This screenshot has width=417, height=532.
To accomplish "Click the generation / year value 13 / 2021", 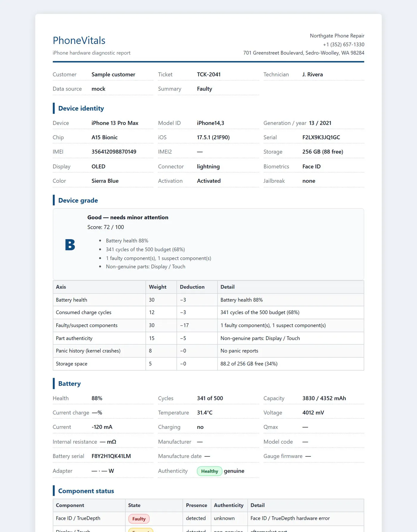I will (x=320, y=123).
